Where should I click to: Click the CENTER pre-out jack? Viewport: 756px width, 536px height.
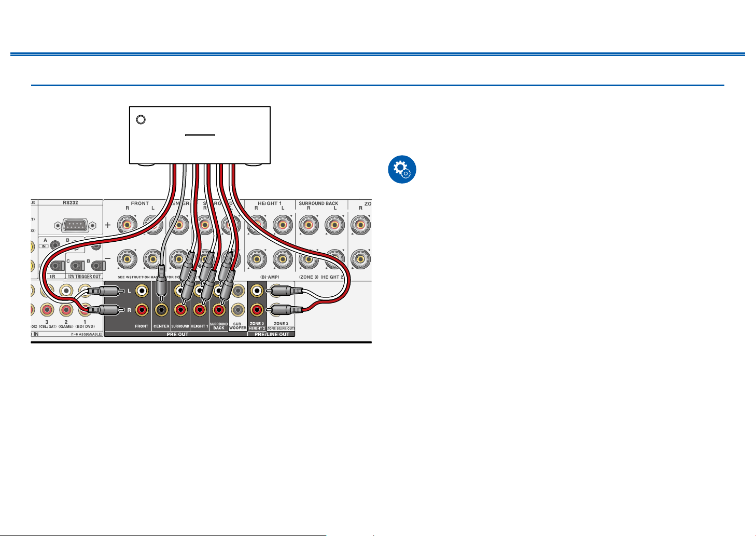tap(161, 310)
